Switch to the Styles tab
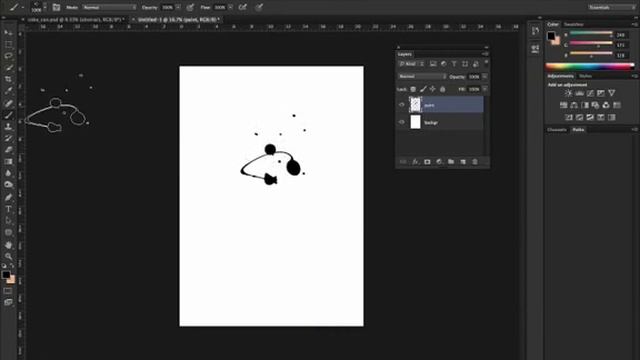 coord(585,76)
